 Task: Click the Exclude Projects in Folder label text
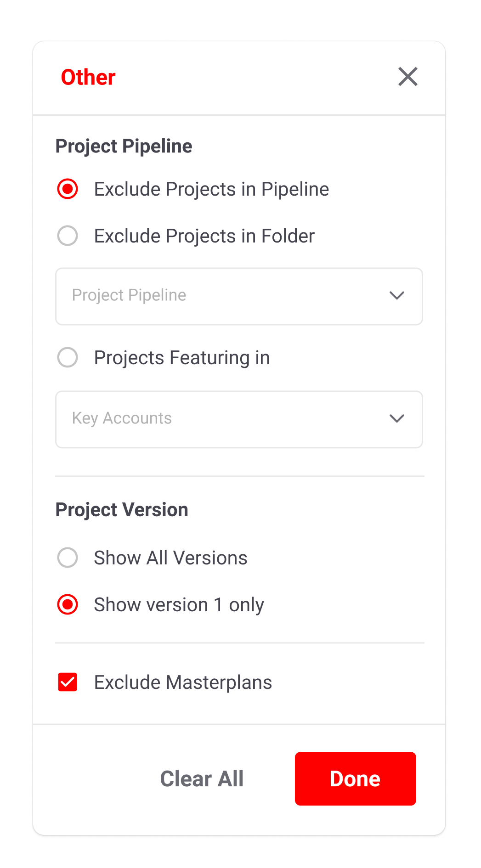[204, 236]
